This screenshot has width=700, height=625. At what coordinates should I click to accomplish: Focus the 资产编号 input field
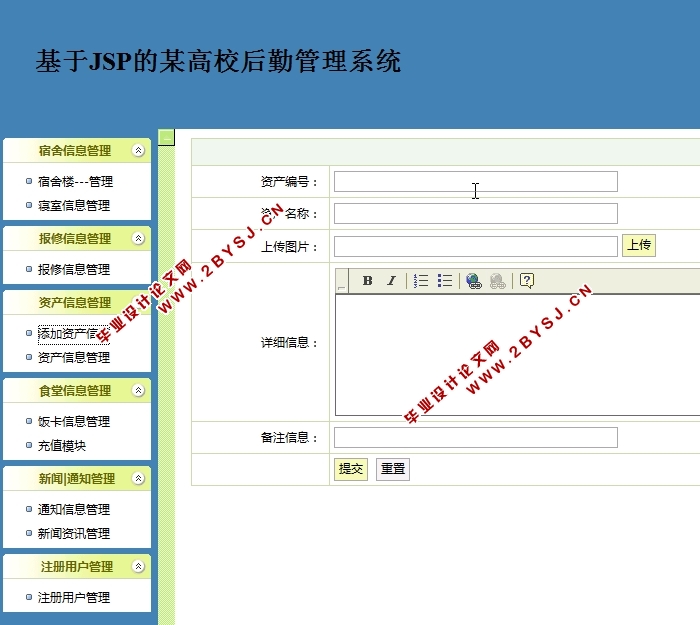pyautogui.click(x=476, y=182)
